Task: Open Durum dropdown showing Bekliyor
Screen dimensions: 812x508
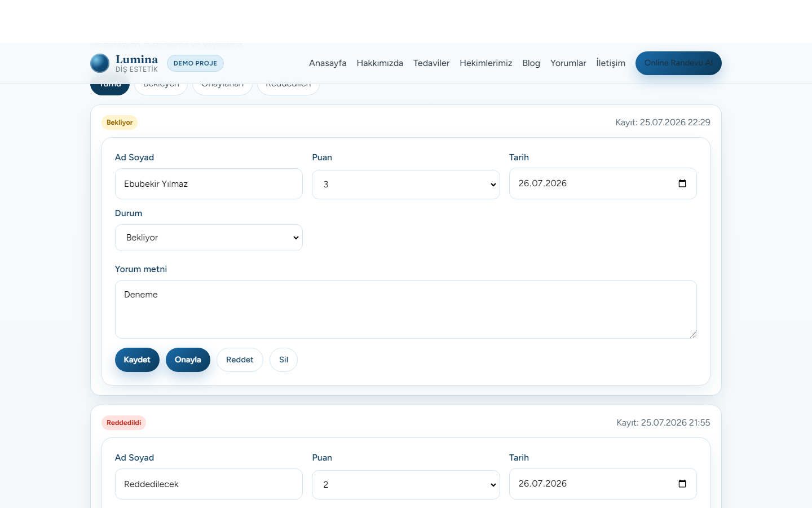Action: 209,238
